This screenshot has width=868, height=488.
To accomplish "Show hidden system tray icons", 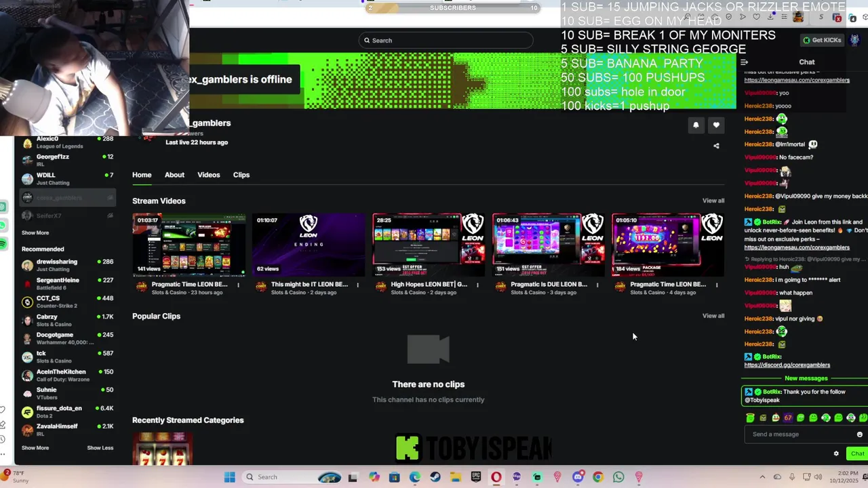I will click(762, 477).
